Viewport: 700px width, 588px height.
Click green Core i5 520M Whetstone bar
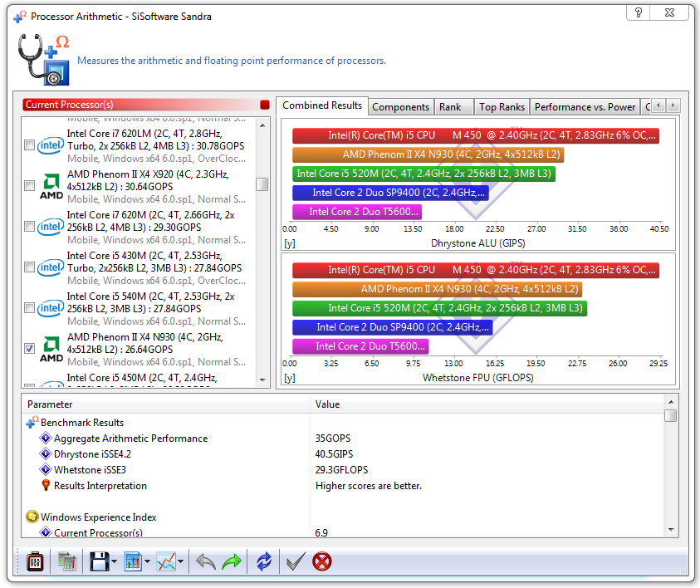[440, 308]
